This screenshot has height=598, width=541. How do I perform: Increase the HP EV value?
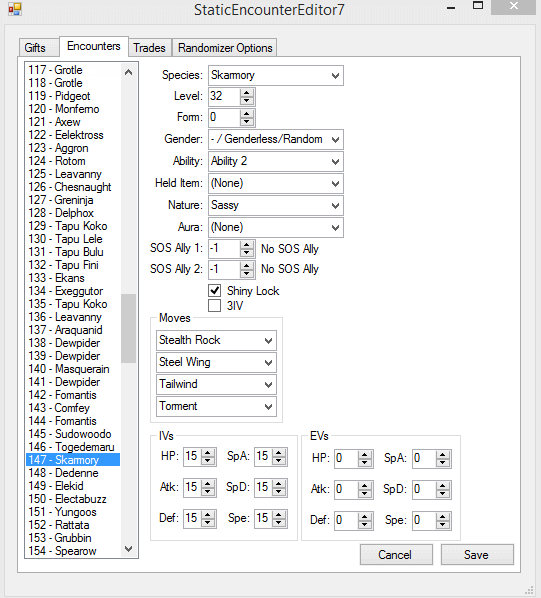(365, 455)
